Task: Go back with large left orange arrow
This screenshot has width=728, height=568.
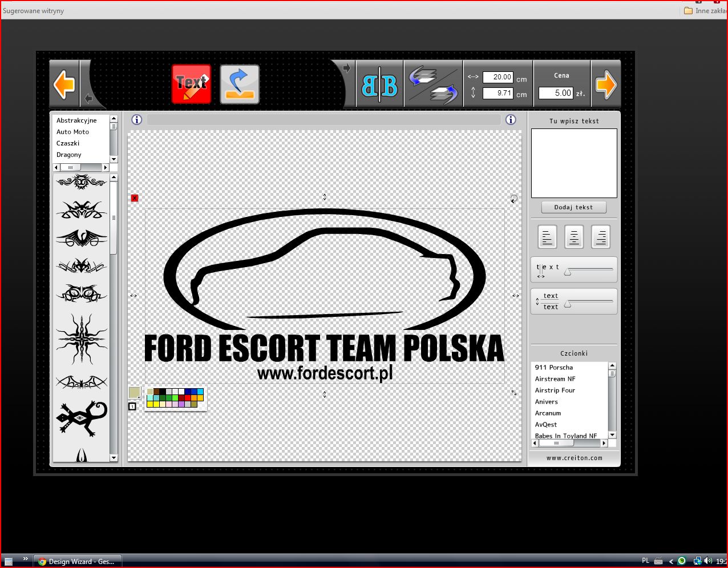Action: (64, 85)
